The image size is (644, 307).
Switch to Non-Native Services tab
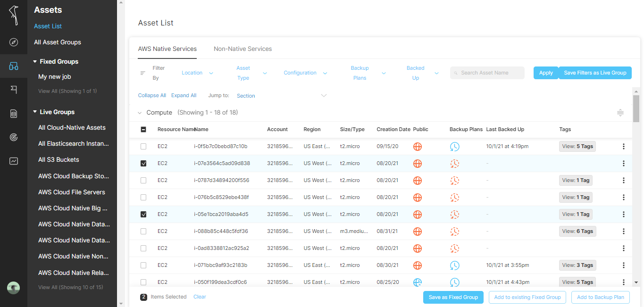(x=243, y=49)
